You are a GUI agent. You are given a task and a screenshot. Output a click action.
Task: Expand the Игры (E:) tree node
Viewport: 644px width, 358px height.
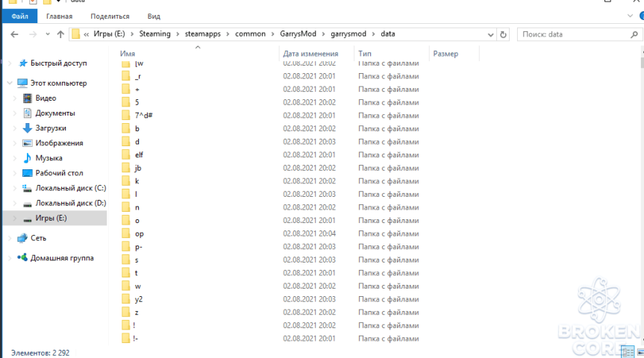(x=15, y=218)
